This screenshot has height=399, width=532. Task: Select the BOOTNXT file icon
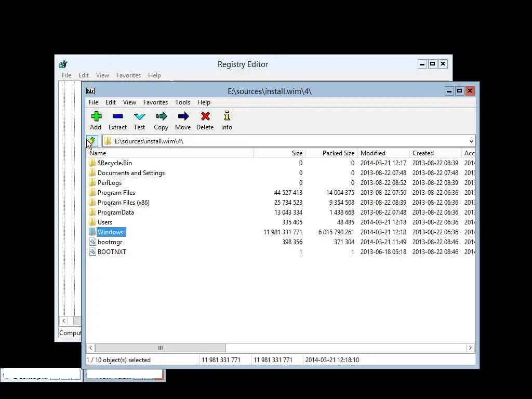click(x=92, y=252)
